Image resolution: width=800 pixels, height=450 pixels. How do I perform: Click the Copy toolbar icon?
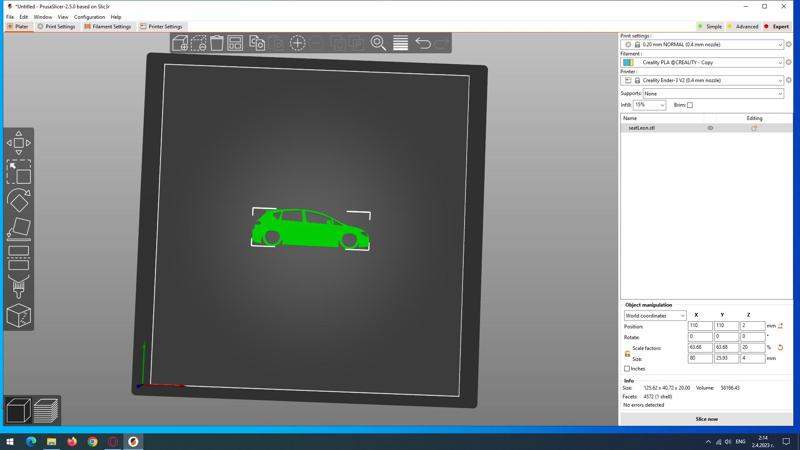click(x=257, y=43)
